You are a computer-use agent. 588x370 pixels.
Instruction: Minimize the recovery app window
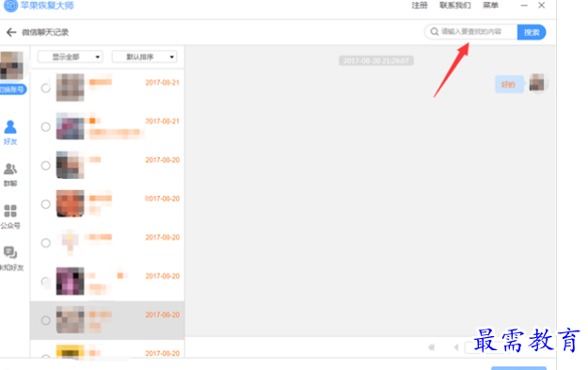(524, 6)
